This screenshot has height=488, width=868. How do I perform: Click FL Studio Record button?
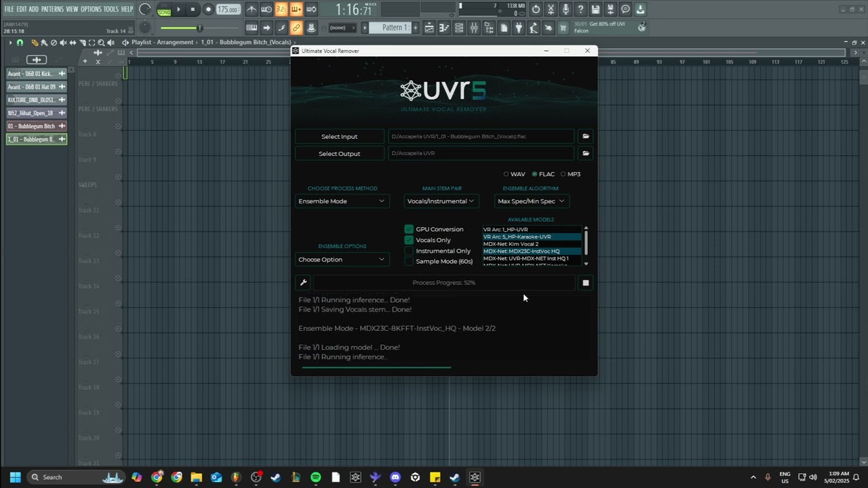click(208, 9)
